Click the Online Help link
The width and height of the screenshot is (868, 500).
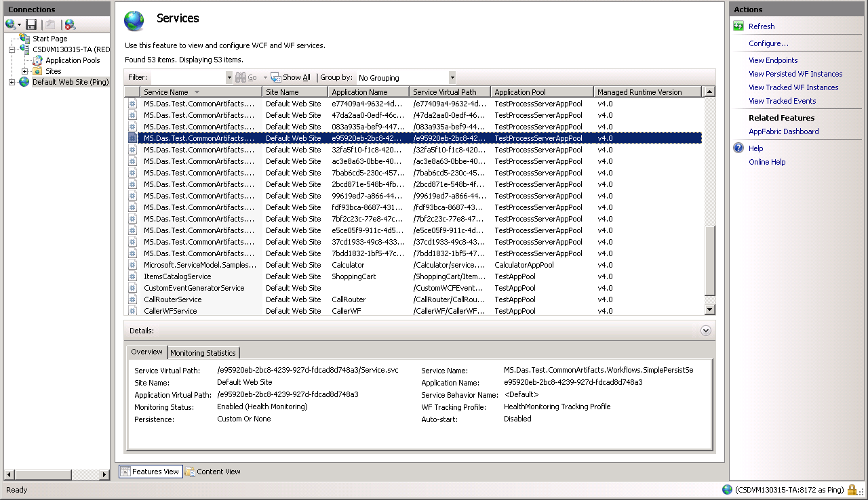click(x=767, y=162)
